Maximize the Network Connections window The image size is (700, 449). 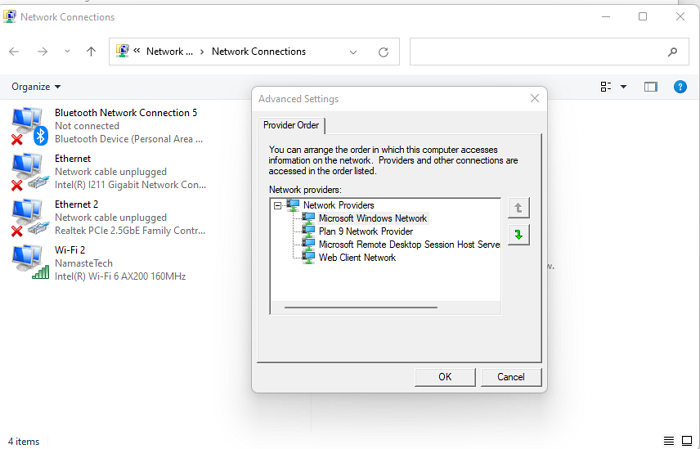coord(642,17)
